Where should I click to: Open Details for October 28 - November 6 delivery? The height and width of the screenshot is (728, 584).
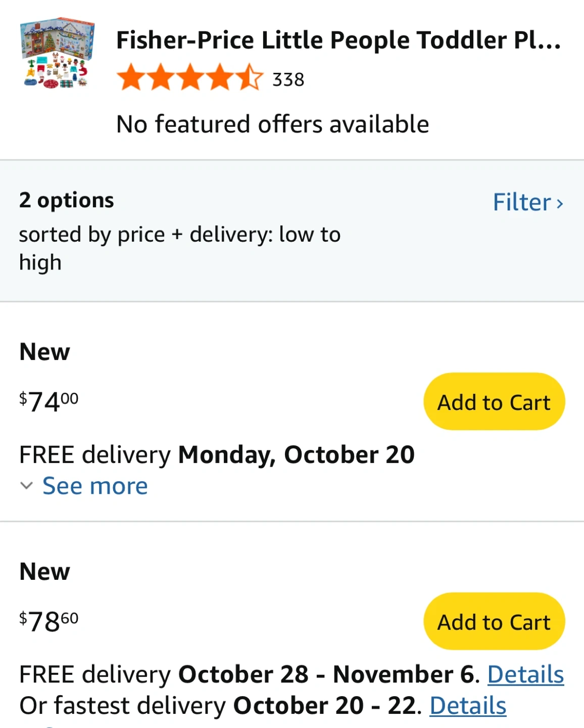point(525,674)
